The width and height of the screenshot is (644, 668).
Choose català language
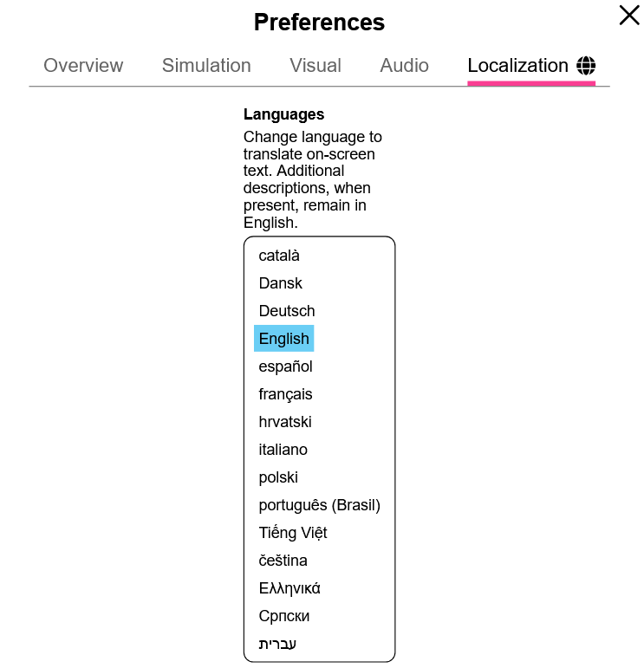coord(279,256)
